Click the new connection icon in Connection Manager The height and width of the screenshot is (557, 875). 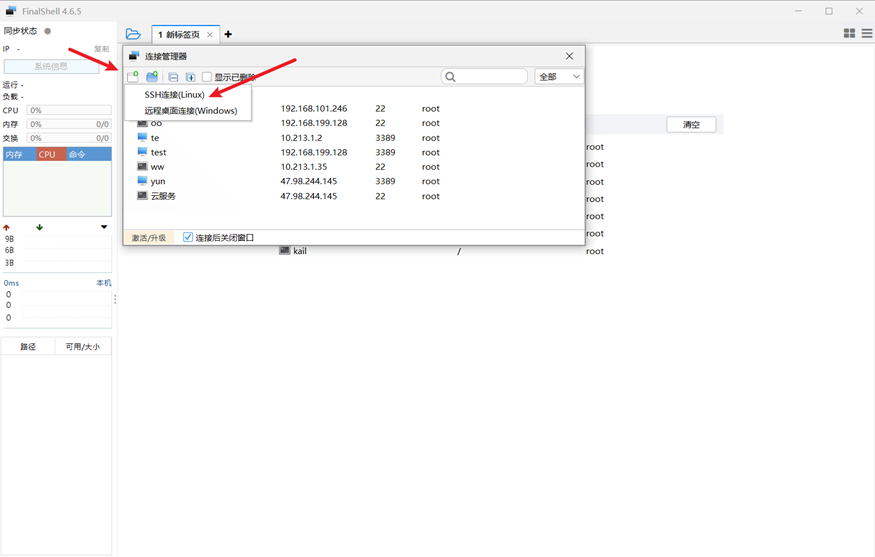click(x=133, y=77)
